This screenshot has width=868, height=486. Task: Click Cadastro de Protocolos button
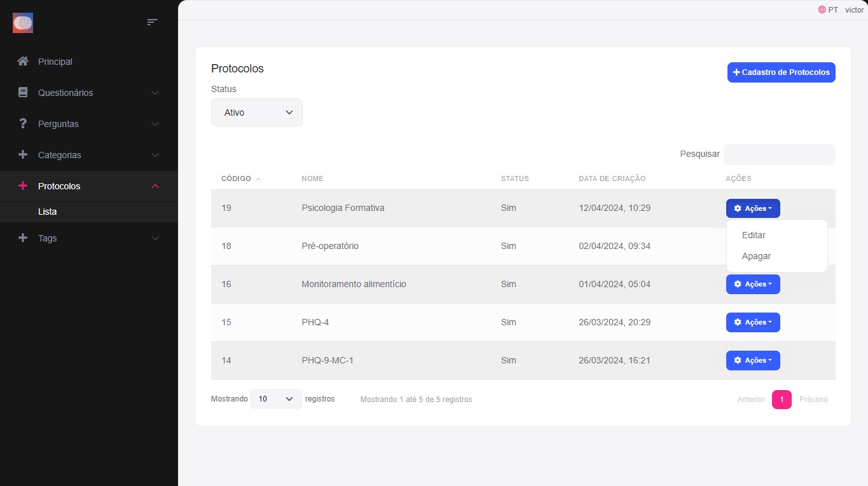781,72
